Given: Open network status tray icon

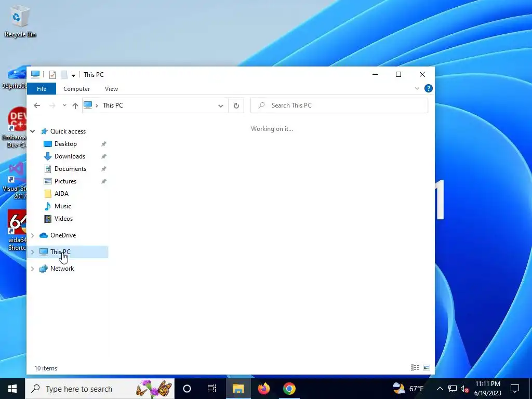Looking at the screenshot, I should (453, 389).
